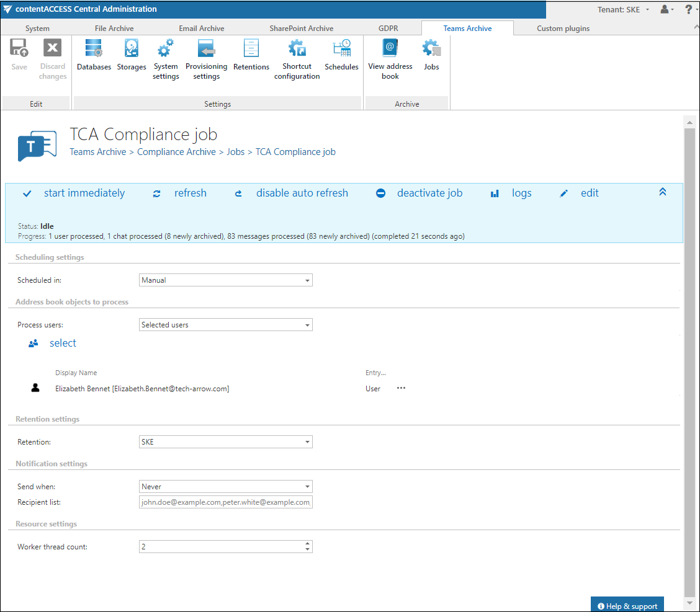Collapse the job action panel chevron
The width and height of the screenshot is (700, 612).
click(x=662, y=192)
